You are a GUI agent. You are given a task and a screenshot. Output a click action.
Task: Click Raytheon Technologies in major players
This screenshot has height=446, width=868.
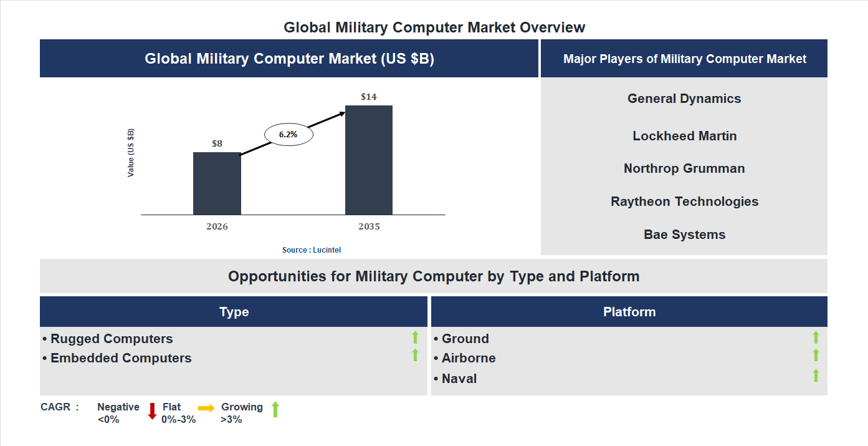(x=684, y=201)
